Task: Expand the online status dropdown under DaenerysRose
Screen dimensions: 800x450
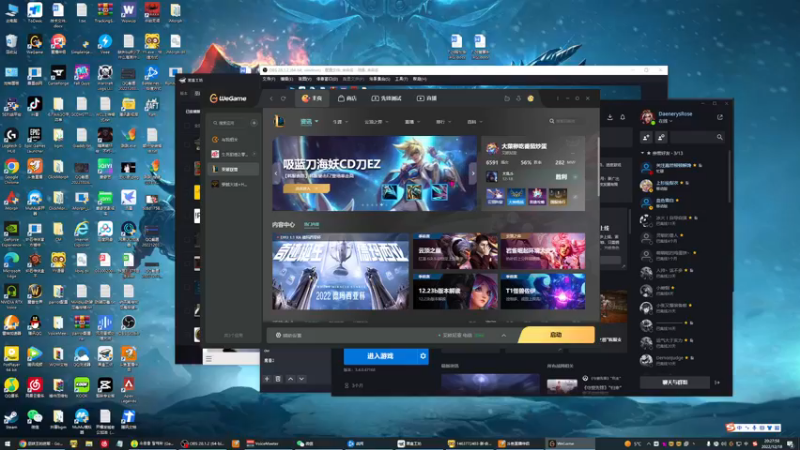Action: 665,121
